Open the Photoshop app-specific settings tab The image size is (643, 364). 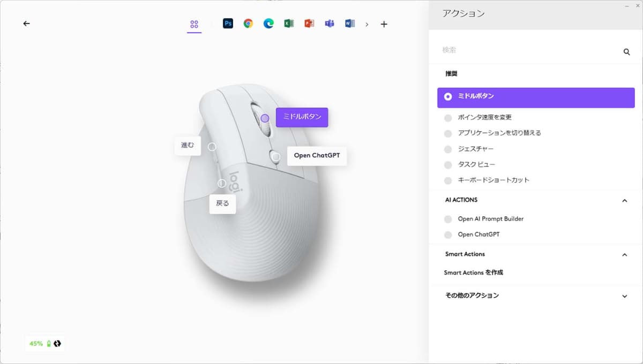coord(228,24)
